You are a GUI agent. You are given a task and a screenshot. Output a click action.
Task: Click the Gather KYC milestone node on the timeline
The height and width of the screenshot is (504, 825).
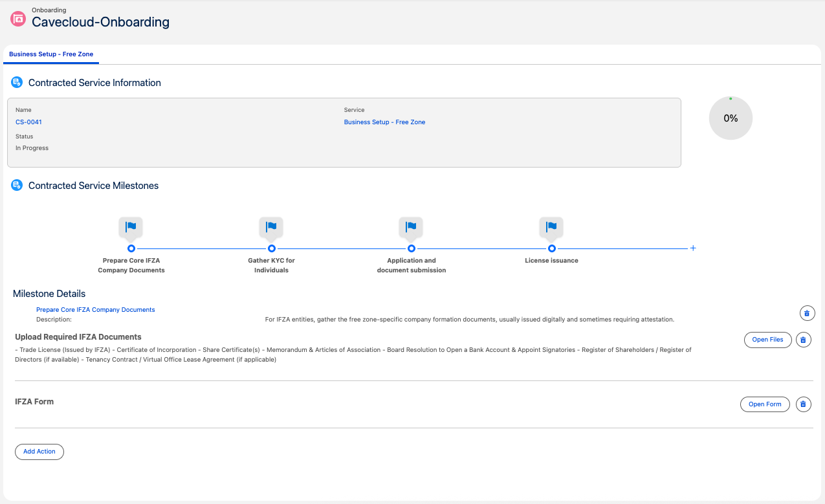271,248
